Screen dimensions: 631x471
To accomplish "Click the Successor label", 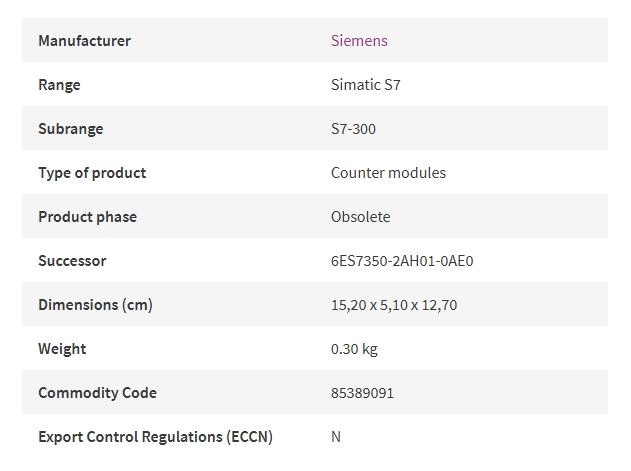I will 72,261.
